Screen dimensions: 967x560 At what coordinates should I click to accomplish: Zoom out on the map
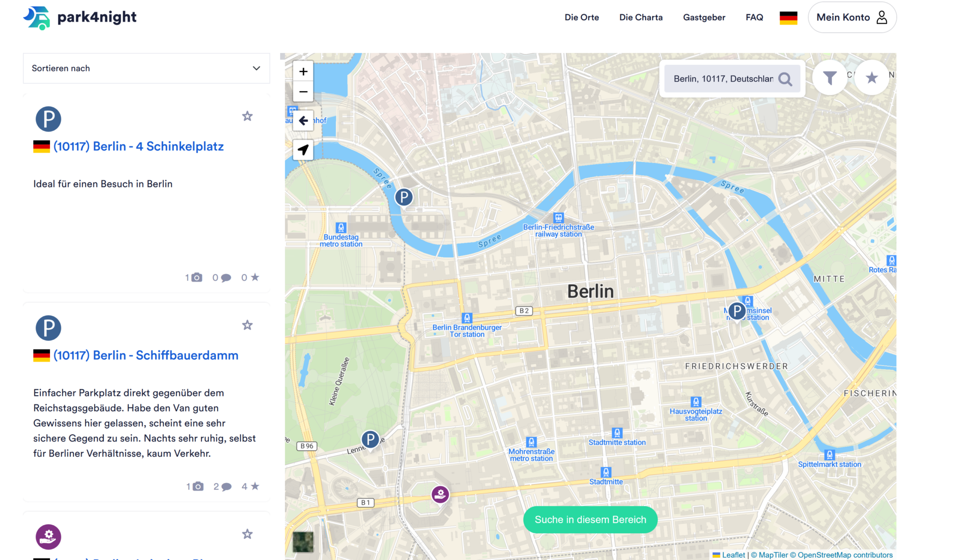pos(303,92)
